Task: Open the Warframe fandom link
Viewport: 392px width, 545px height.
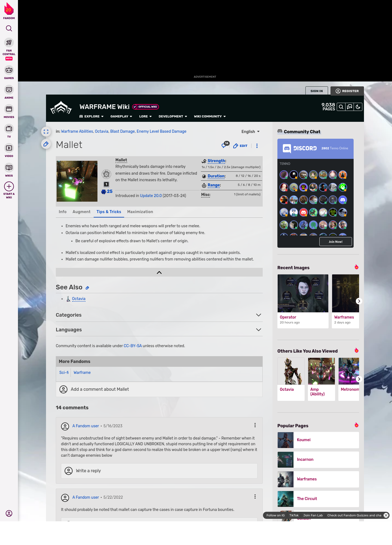Action: 82,373
